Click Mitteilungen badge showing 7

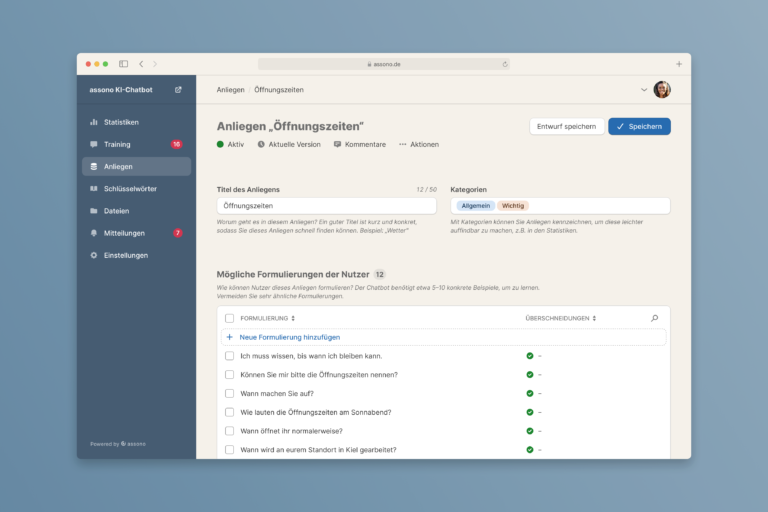pyautogui.click(x=178, y=233)
